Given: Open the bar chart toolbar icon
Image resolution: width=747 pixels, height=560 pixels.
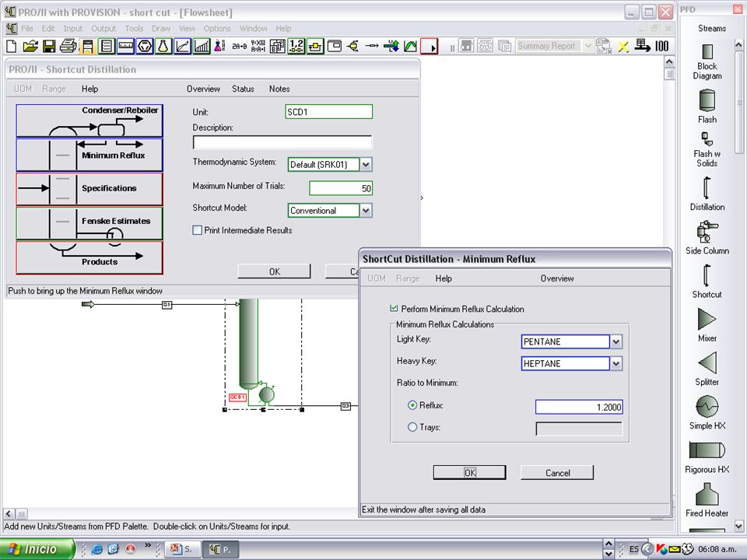Looking at the screenshot, I should tap(202, 46).
